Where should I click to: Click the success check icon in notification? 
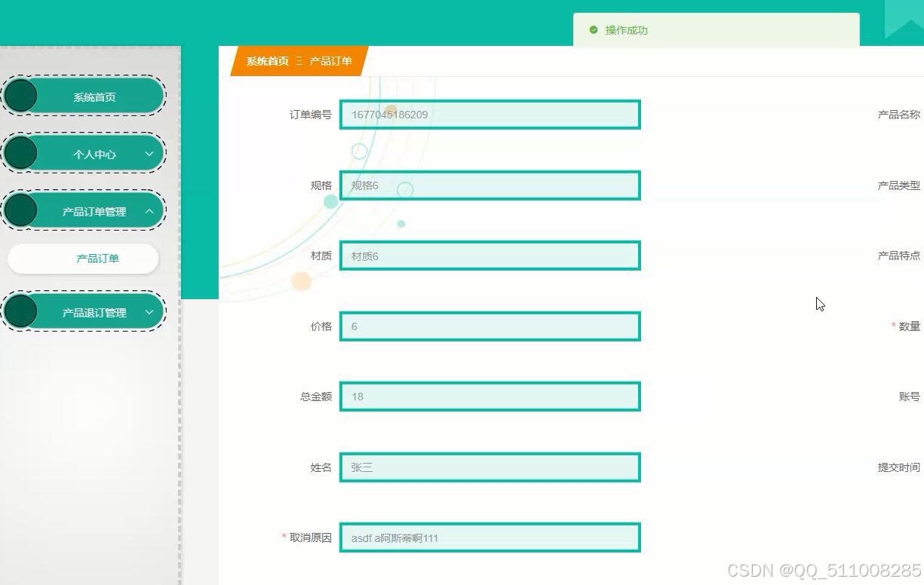pos(594,30)
